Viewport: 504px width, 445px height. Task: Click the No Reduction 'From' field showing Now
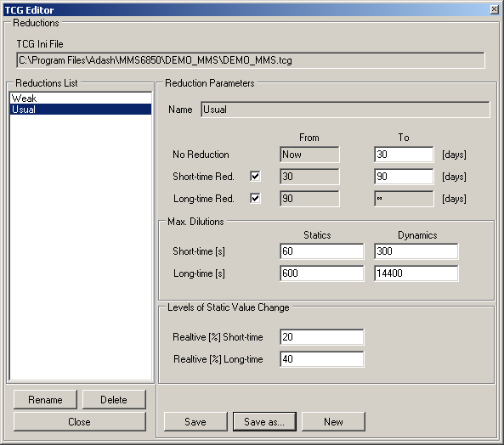309,155
